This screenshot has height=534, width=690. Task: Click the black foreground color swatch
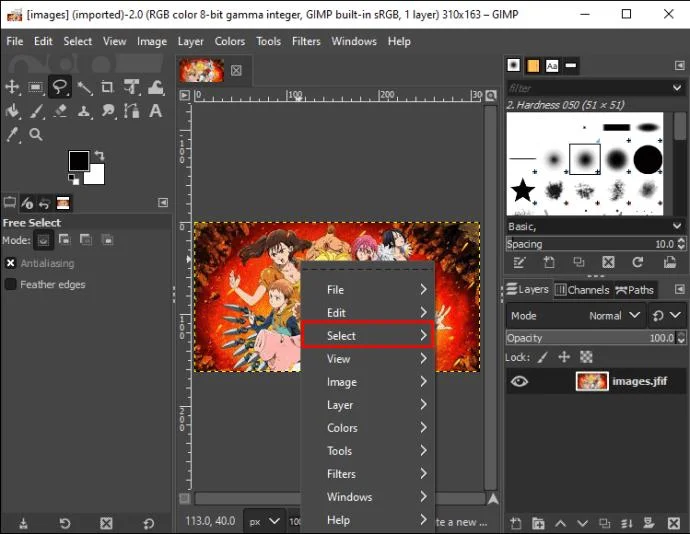coord(77,159)
